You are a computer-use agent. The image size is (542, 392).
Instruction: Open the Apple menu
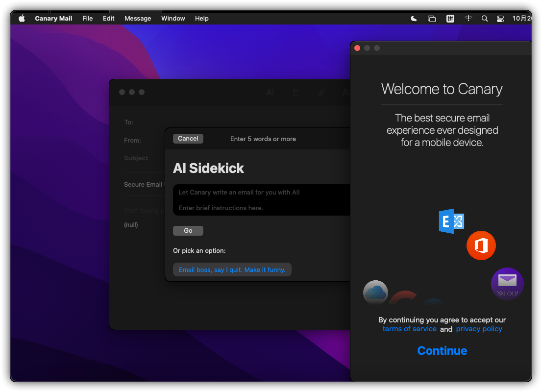(22, 19)
